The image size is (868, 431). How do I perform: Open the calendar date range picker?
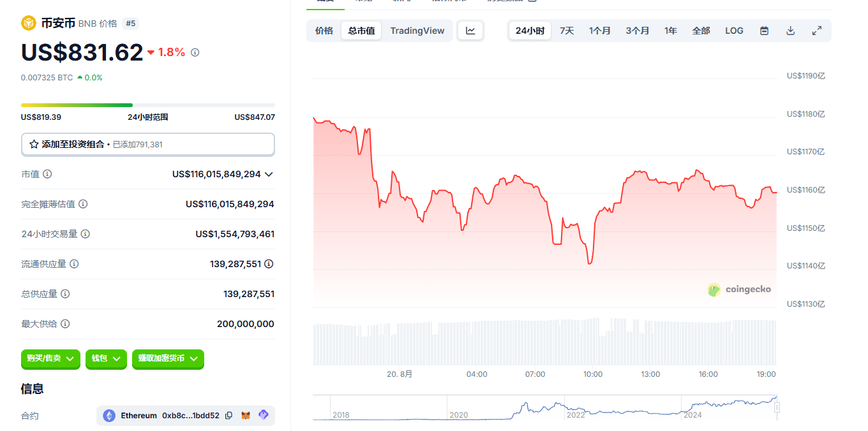[764, 31]
